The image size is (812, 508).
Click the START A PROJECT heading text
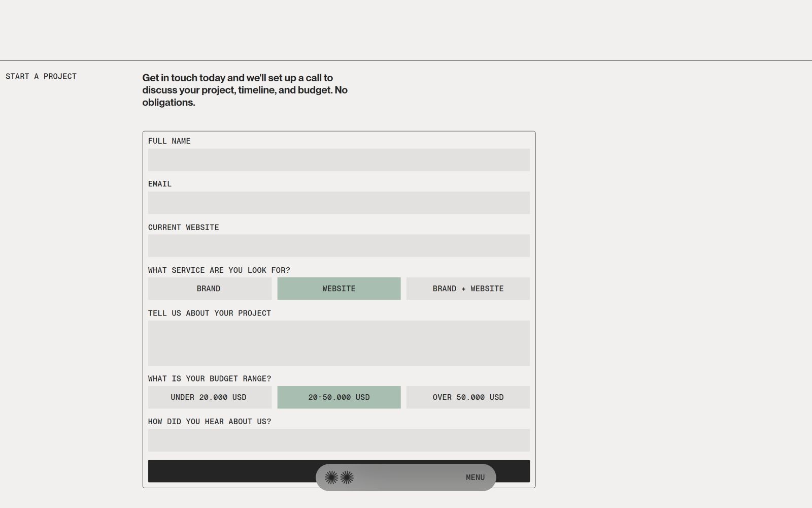[x=41, y=76]
